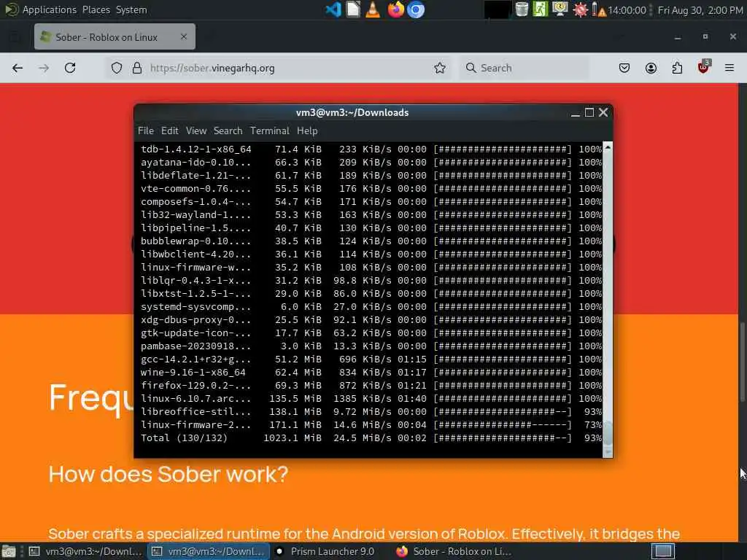Click the libreoffice-stil... progress line
Image resolution: width=747 pixels, height=560 pixels.
tap(371, 412)
